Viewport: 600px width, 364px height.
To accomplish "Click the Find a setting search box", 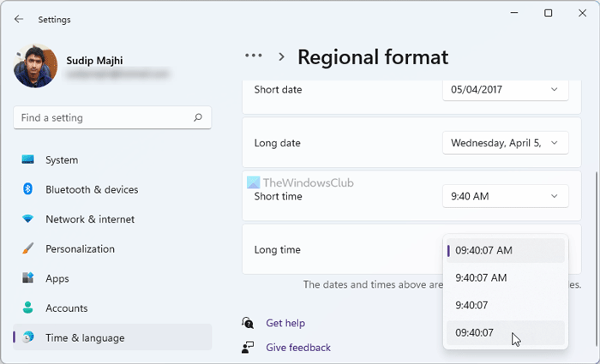I will point(103,118).
